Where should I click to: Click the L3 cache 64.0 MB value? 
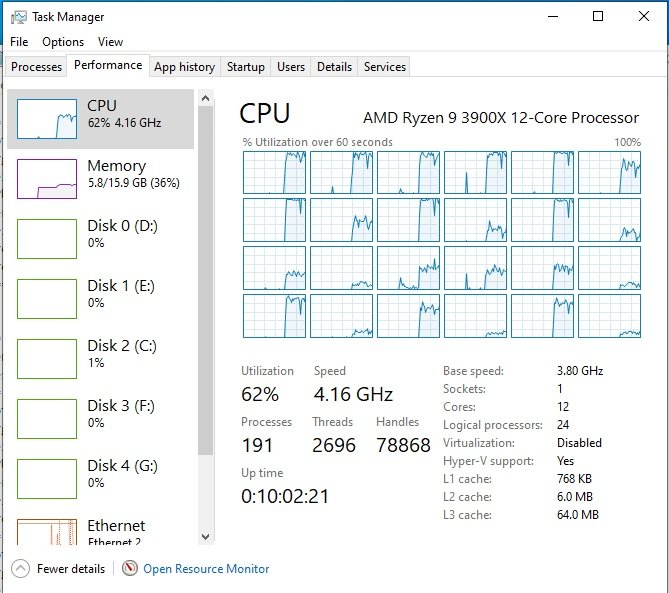578,515
